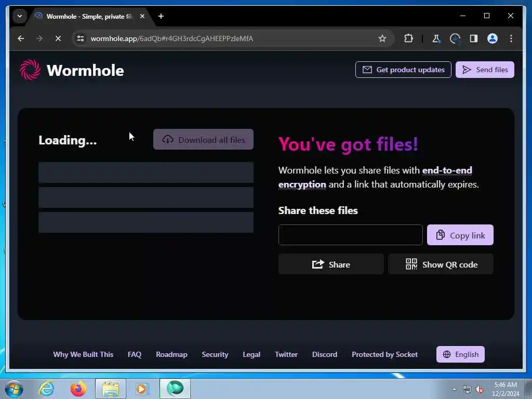
Task: Open the Roadmap footer link
Action: pyautogui.click(x=171, y=354)
